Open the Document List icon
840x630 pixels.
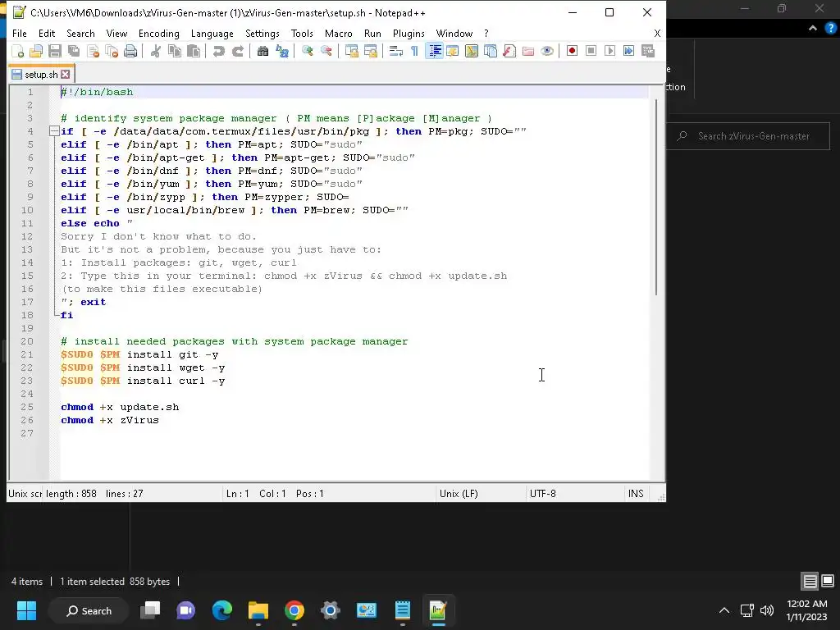pyautogui.click(x=491, y=51)
